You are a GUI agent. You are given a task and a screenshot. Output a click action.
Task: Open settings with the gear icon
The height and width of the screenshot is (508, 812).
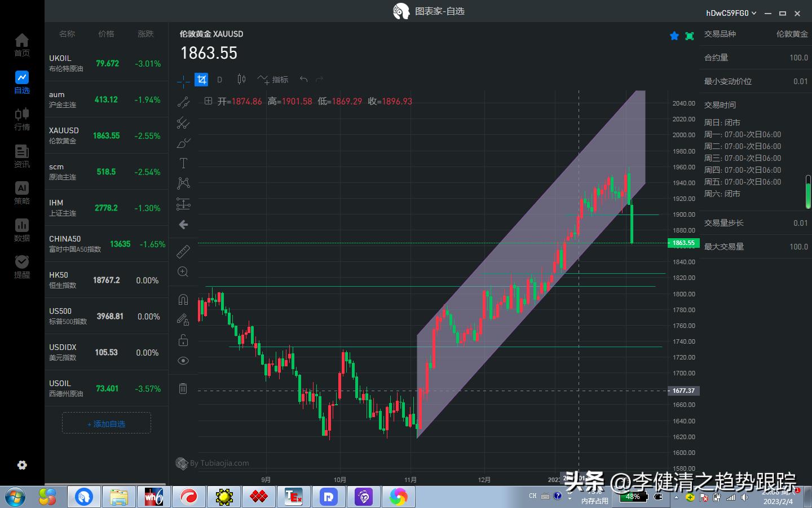22,465
